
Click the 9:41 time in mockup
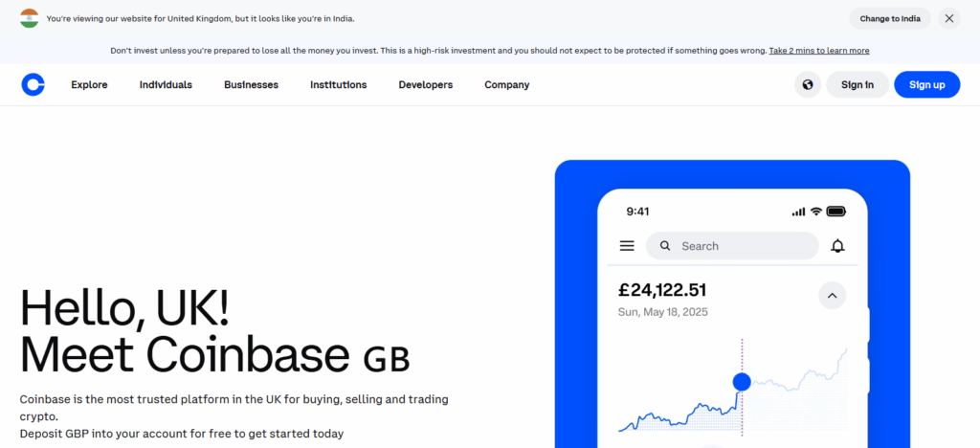pyautogui.click(x=637, y=212)
